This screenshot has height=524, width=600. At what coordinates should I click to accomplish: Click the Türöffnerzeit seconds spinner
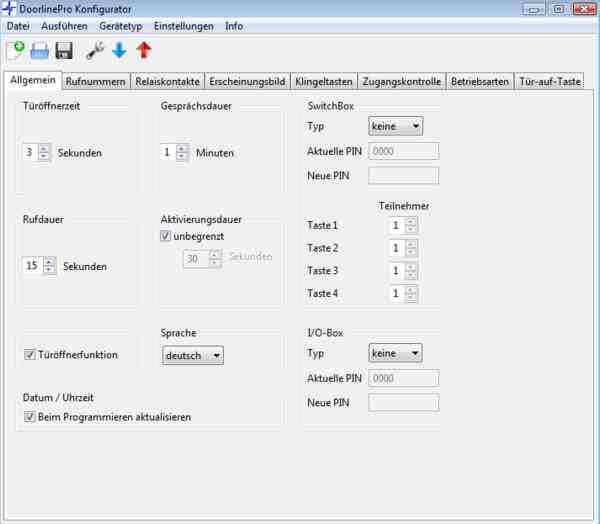pyautogui.click(x=37, y=152)
